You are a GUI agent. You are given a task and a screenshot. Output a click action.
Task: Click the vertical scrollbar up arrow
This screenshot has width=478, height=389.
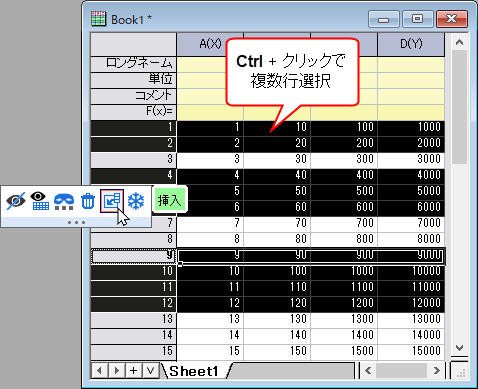(459, 42)
